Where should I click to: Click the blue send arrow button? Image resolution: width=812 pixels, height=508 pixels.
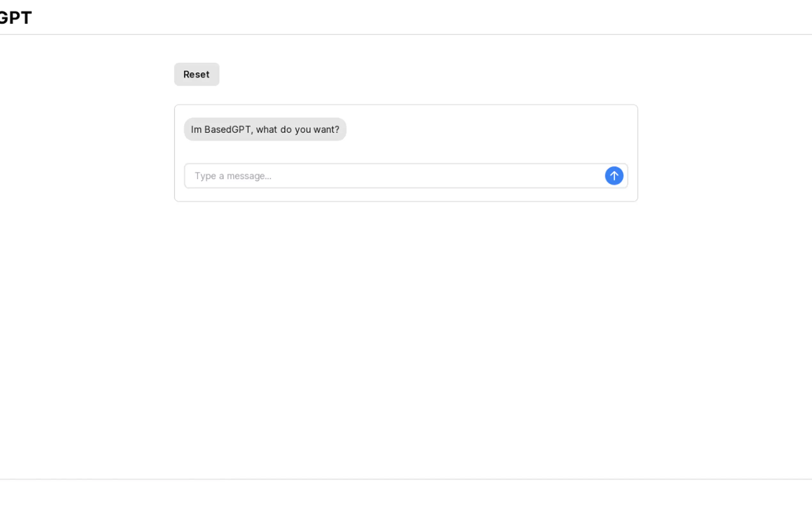(613, 176)
